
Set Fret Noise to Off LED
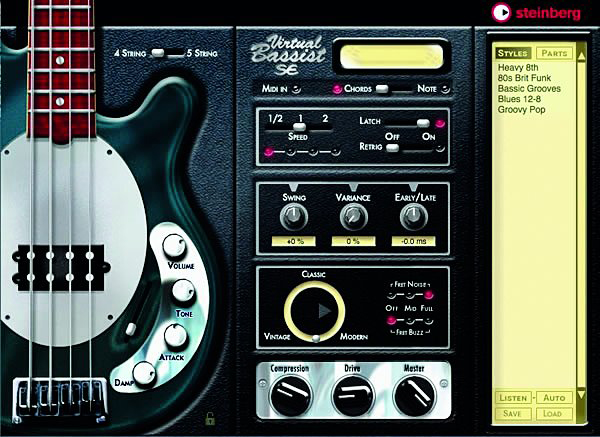(x=391, y=295)
